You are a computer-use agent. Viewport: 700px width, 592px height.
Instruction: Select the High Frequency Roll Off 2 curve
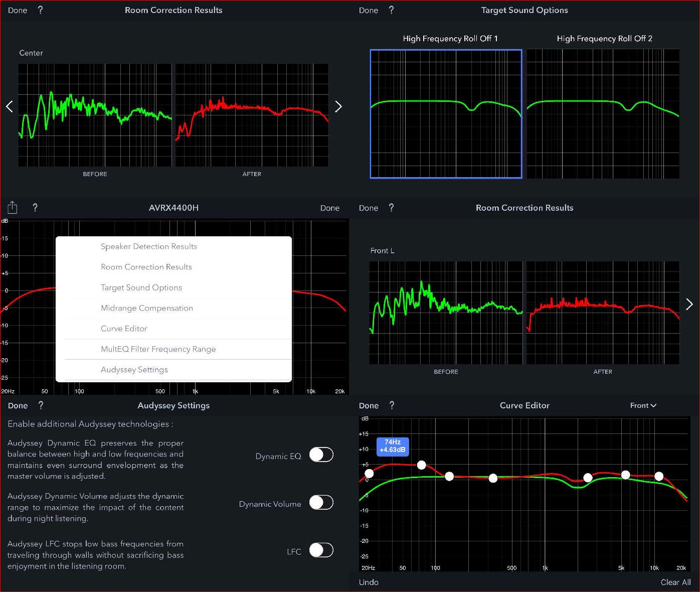[x=603, y=114]
